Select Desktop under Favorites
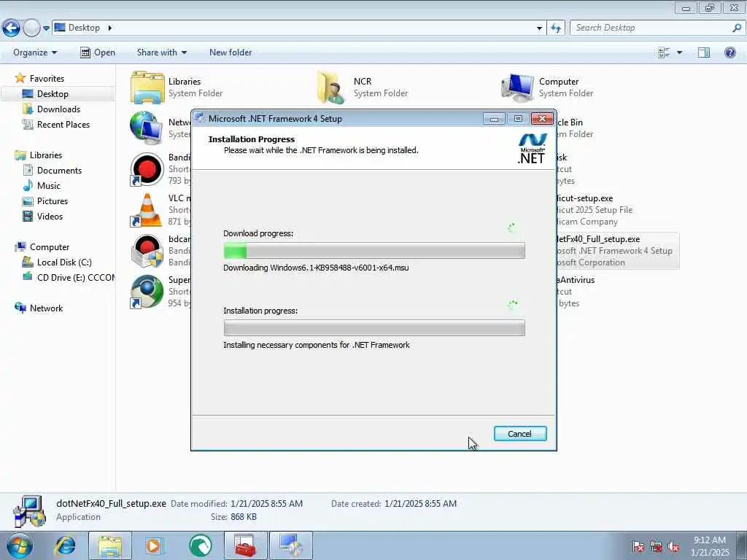Viewport: 747px width, 560px height. click(x=53, y=94)
